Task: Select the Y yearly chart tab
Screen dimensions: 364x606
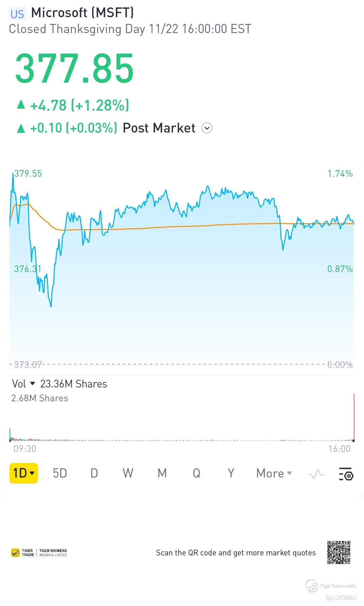Action: (x=231, y=473)
